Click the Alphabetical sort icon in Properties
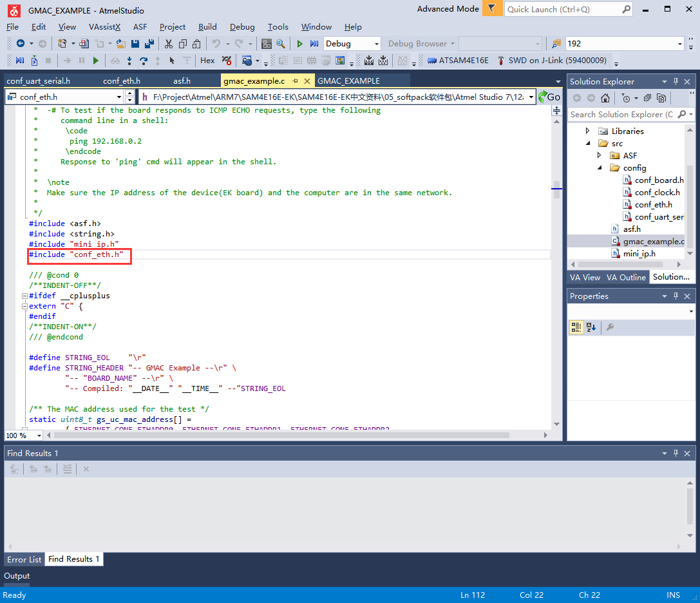This screenshot has width=700, height=603. pyautogui.click(x=591, y=327)
